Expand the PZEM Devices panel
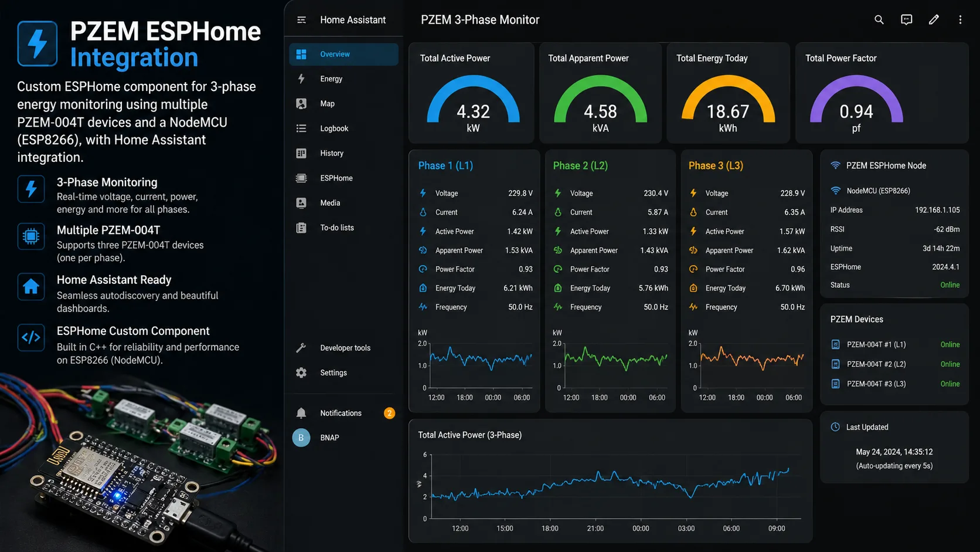Screen dimensions: 980x552 pyautogui.click(x=857, y=319)
